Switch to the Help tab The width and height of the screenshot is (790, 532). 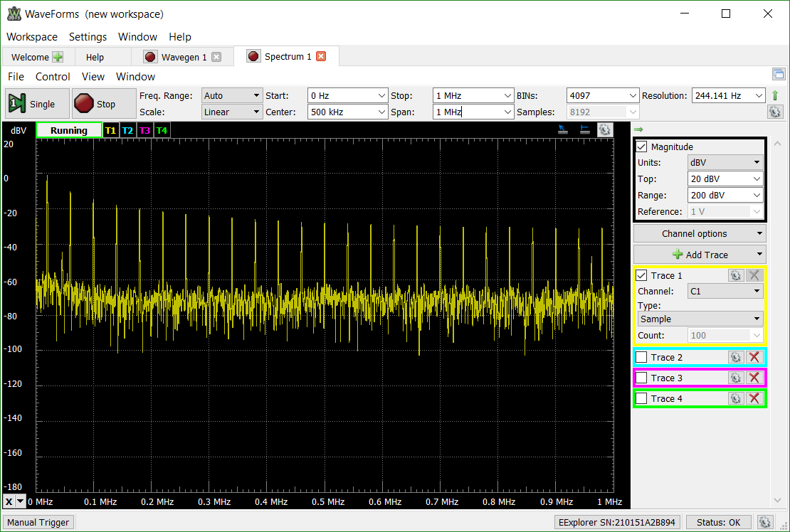point(95,57)
